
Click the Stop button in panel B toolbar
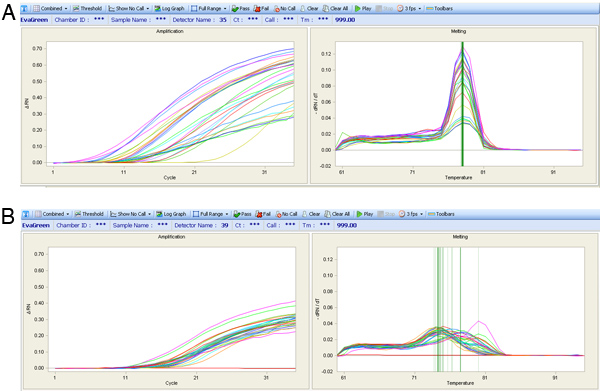point(385,214)
